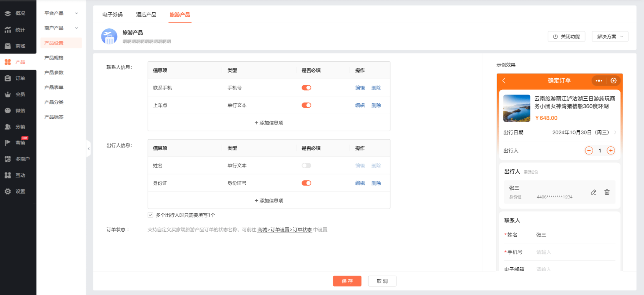Add info item under 联系人信息
Image resolution: width=644 pixels, height=295 pixels.
point(269,123)
